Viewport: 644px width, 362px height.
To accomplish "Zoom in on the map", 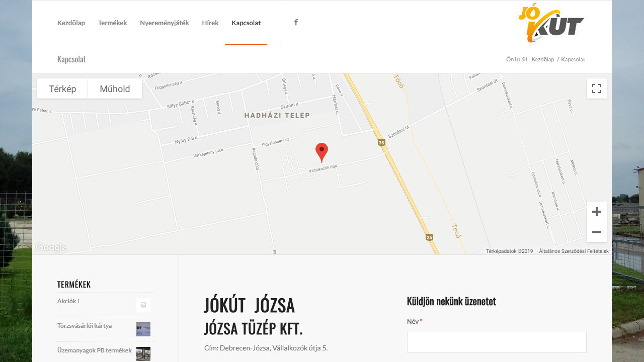I will 597,212.
